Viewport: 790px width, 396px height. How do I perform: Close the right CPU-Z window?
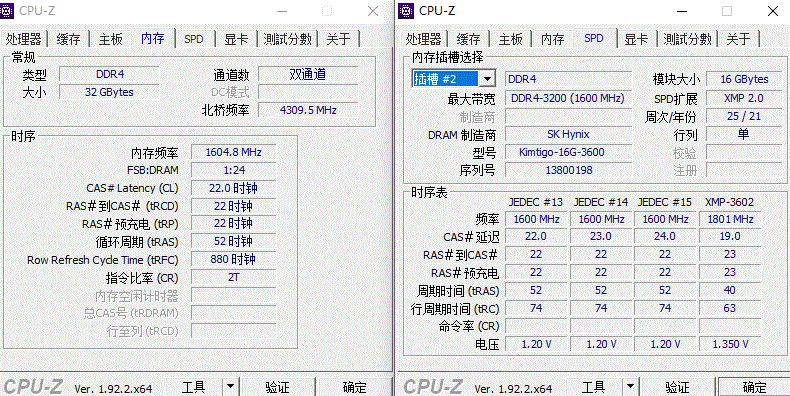[772, 11]
